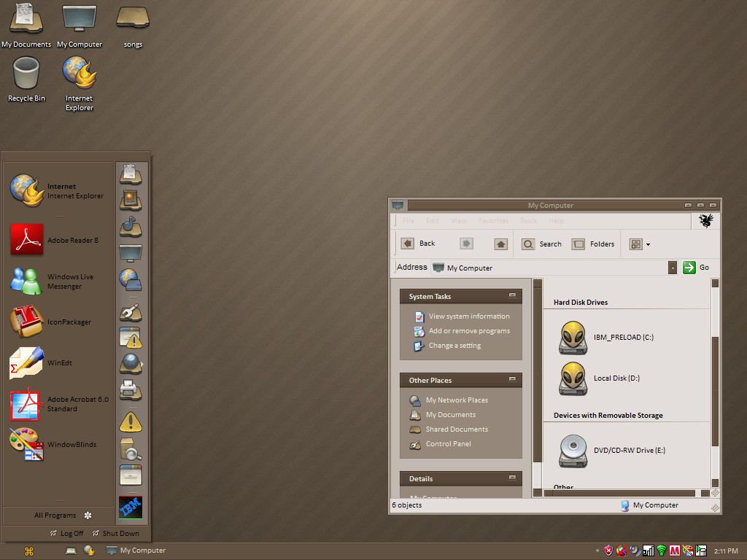Launch IconPackager from the start menu
This screenshot has height=560, width=747.
coord(50,322)
